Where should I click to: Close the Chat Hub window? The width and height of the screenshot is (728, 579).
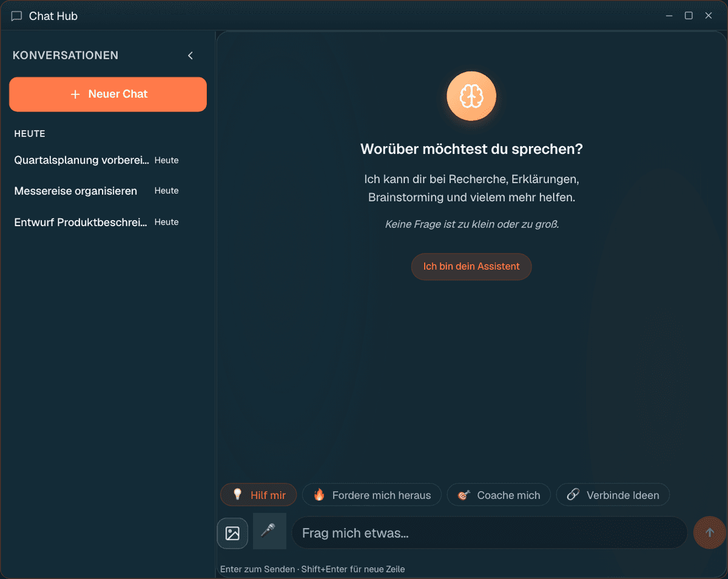pyautogui.click(x=709, y=16)
